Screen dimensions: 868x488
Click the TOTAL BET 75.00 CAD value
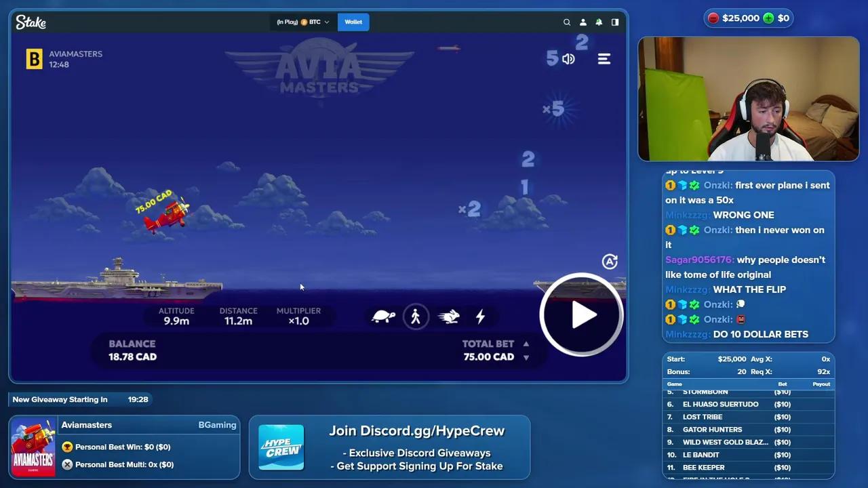[488, 357]
